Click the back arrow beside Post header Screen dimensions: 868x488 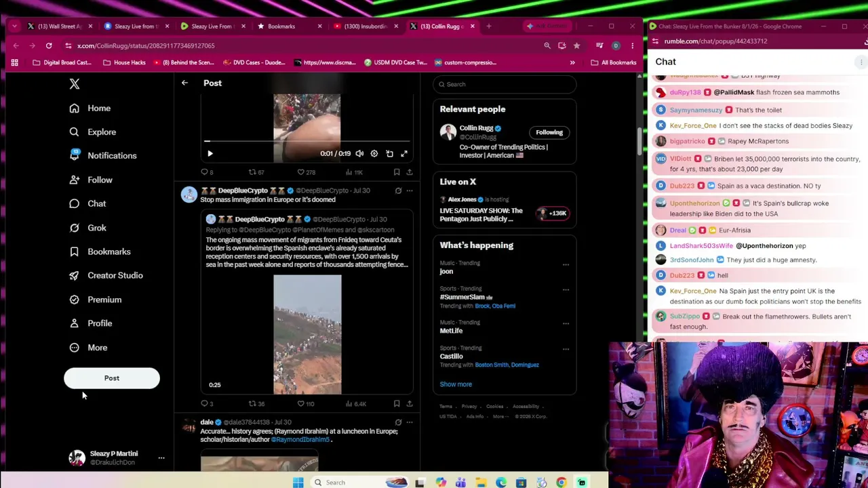click(184, 83)
